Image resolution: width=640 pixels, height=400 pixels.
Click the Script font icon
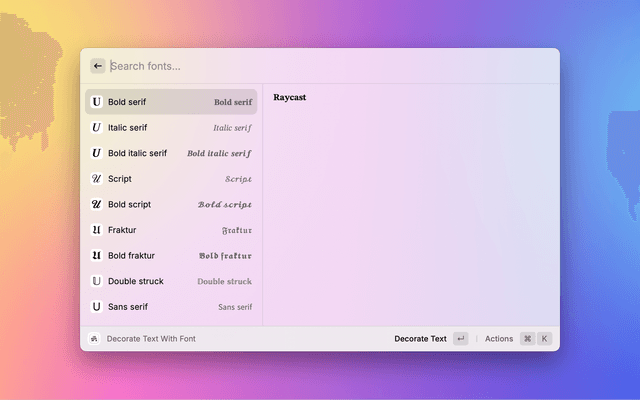tap(96, 179)
